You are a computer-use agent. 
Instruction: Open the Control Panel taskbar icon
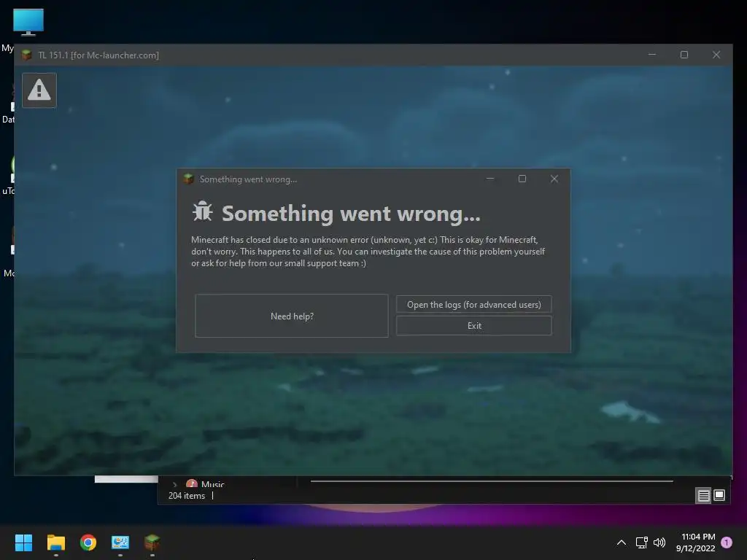[120, 542]
